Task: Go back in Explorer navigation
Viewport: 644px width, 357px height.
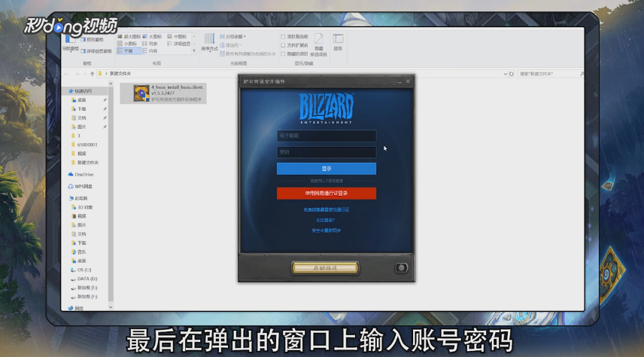Action: [x=66, y=74]
